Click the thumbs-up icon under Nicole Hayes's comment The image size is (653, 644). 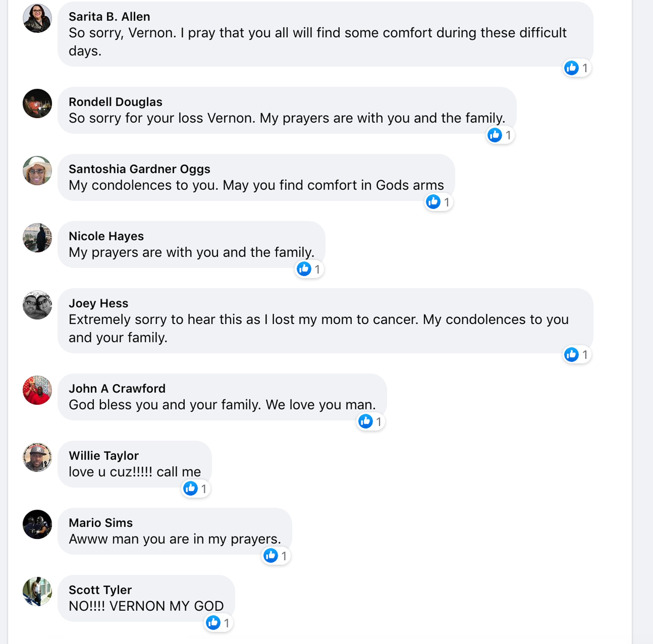click(x=304, y=269)
